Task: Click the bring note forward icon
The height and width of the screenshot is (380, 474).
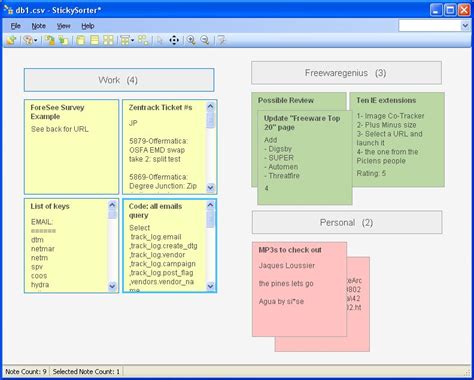Action: point(50,40)
